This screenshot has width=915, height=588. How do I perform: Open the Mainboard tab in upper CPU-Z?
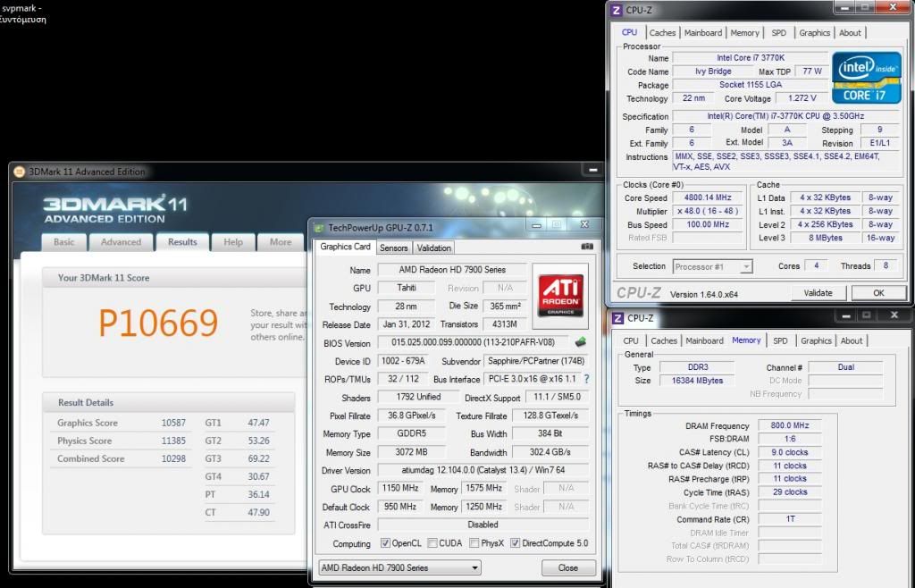tap(704, 33)
